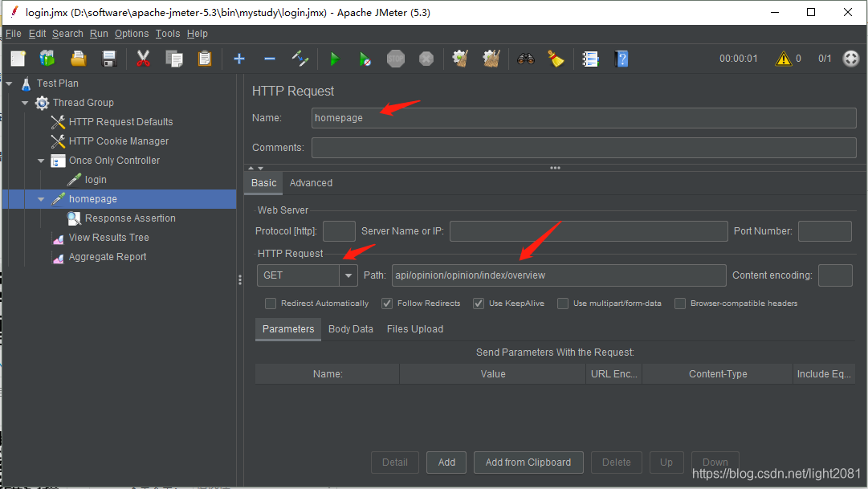Viewport: 868px width, 489px height.
Task: Click the Up button
Action: [x=666, y=463]
